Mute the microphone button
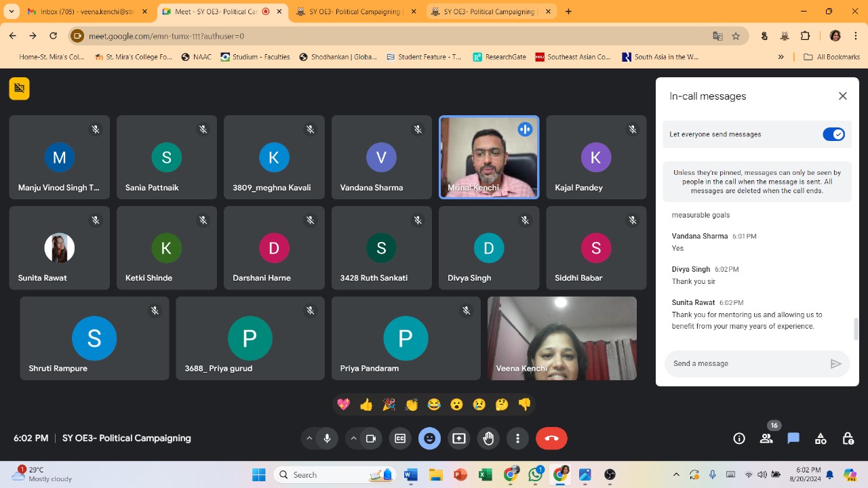This screenshot has height=488, width=868. point(327,439)
